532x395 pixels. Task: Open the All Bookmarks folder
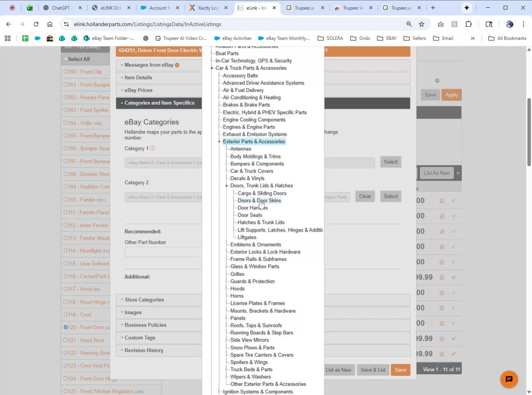507,38
